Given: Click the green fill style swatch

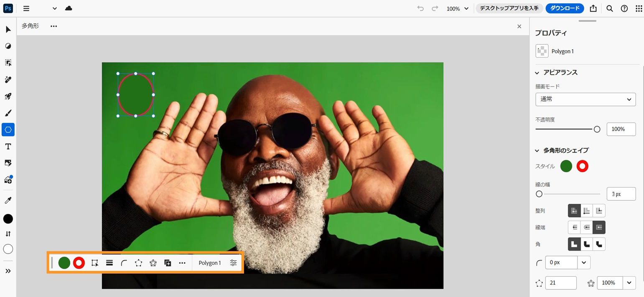Looking at the screenshot, I should (x=566, y=166).
